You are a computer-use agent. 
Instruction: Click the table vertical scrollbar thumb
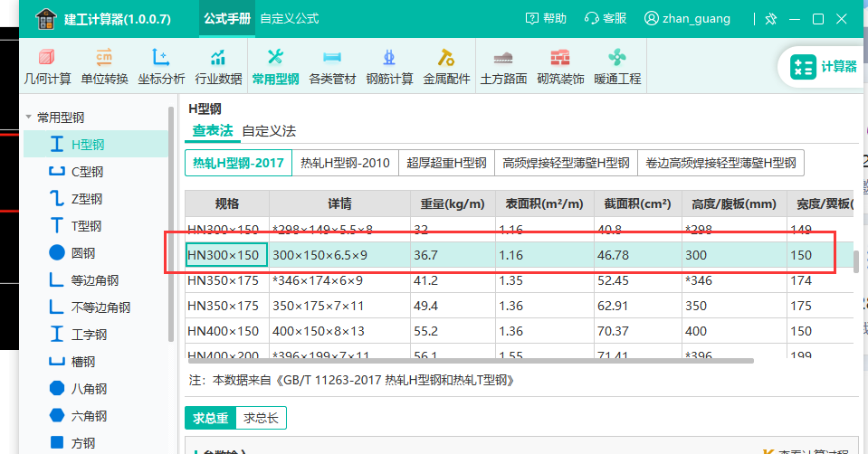pos(856,261)
